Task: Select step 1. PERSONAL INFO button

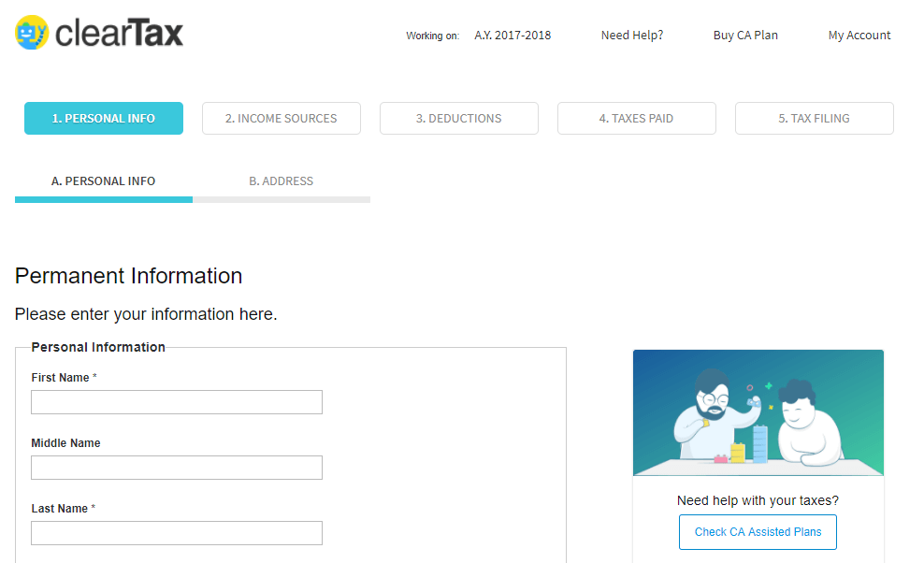Action: pyautogui.click(x=104, y=119)
